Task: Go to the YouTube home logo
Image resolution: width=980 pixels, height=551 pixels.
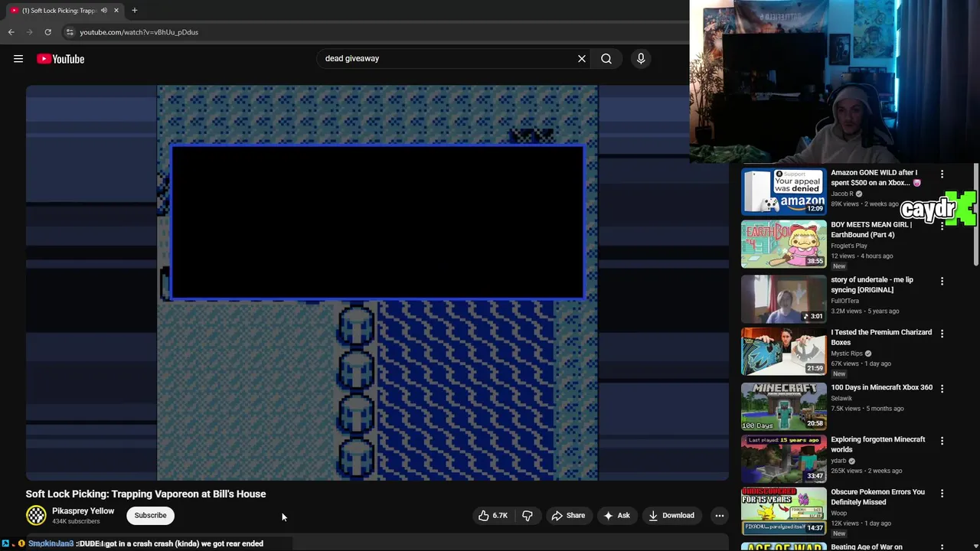Action: (60, 59)
